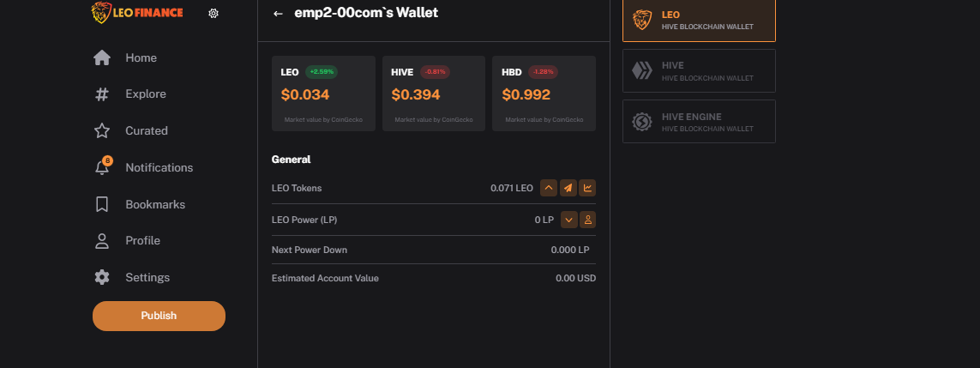Viewport: 980px width, 368px height.
Task: Click the HIVE price card showing $0.394
Action: coord(434,94)
